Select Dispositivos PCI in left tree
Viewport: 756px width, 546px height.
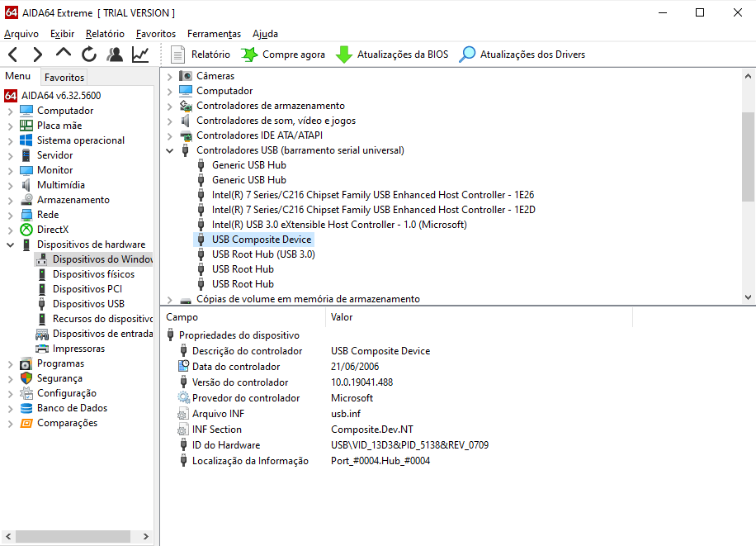pos(87,289)
